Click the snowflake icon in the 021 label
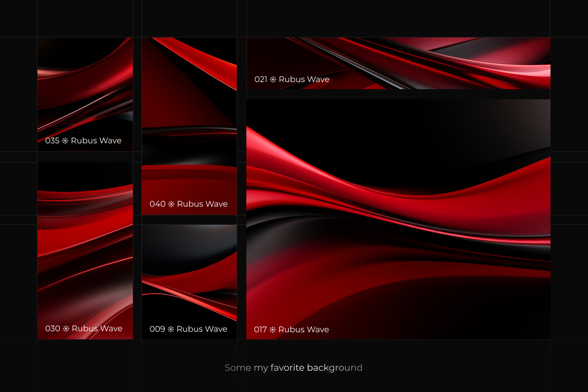The height and width of the screenshot is (392, 588). click(273, 80)
